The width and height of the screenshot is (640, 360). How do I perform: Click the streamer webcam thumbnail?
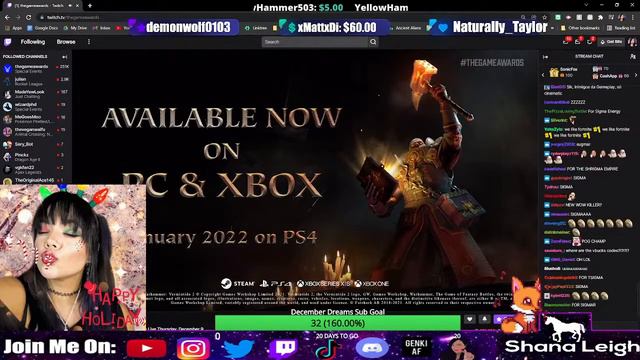(x=73, y=257)
